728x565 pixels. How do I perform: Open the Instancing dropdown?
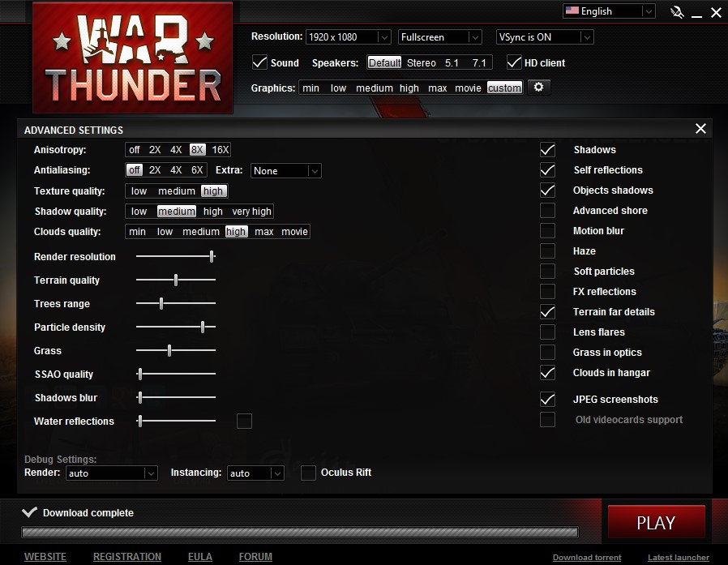coord(255,473)
